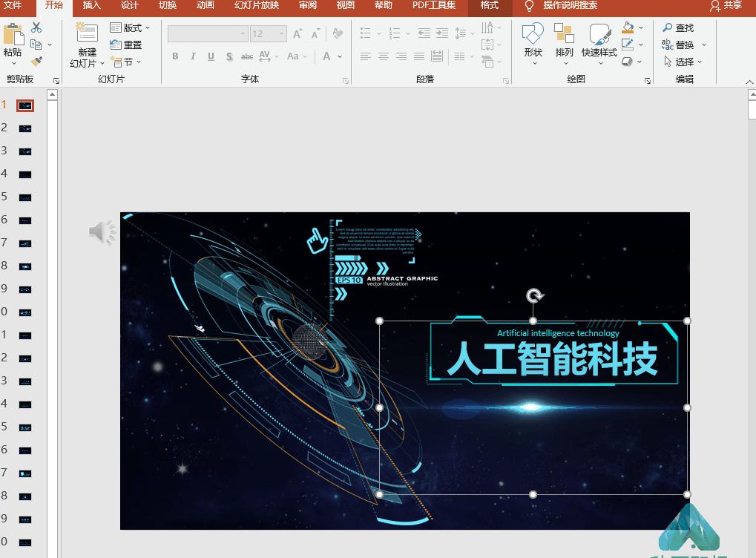Image resolution: width=756 pixels, height=558 pixels.
Task: Pick the font color swatch
Action: 326,56
